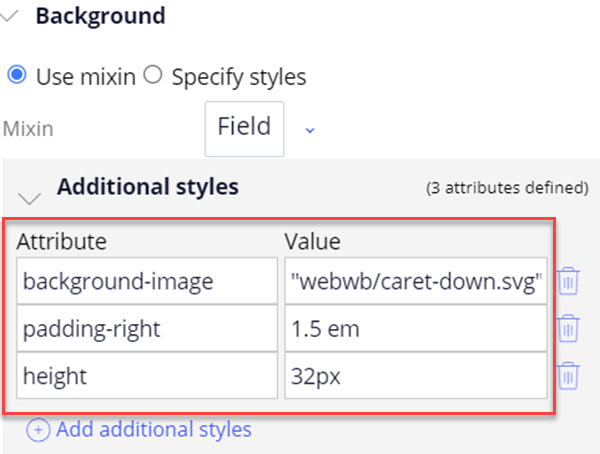Click the plus icon to add styles

38,430
